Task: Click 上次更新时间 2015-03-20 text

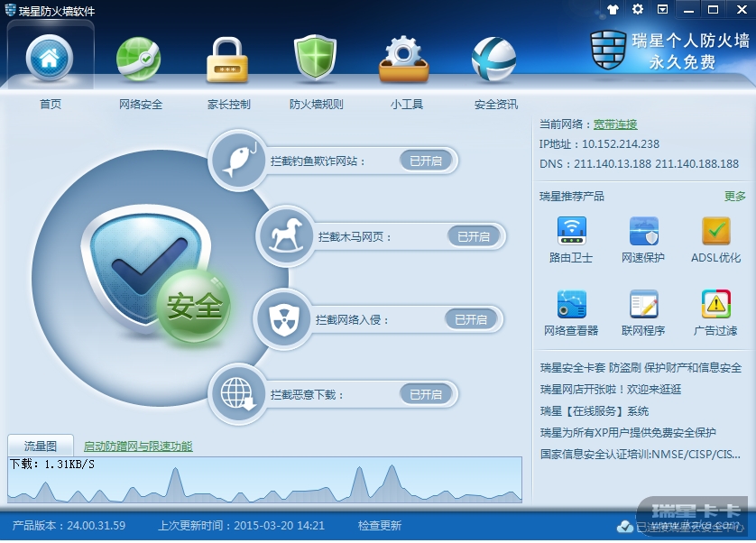Action: [x=241, y=525]
